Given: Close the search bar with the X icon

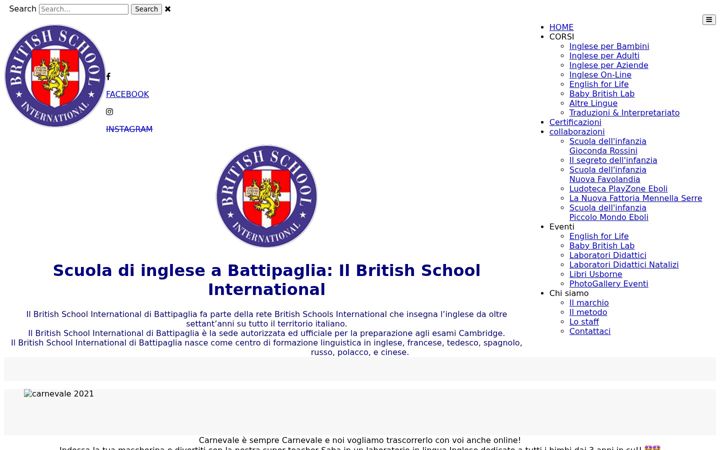Looking at the screenshot, I should click(x=168, y=9).
